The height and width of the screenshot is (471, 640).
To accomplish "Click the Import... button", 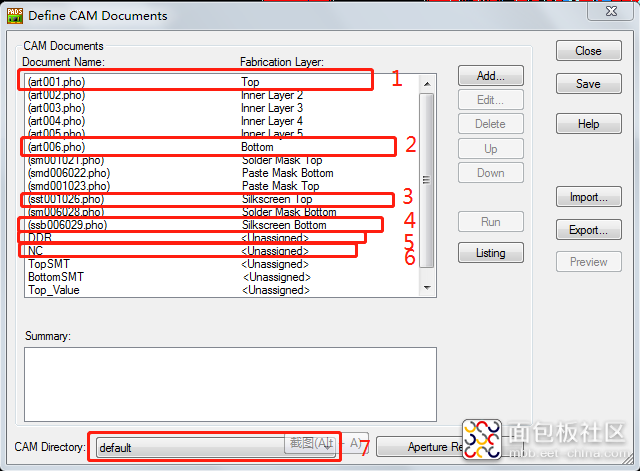I will 589,197.
